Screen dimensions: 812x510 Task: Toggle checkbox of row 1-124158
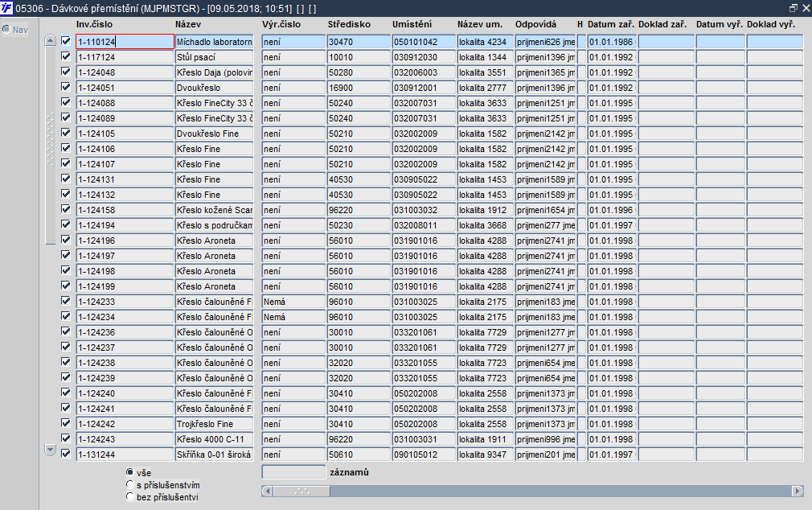[x=66, y=209]
